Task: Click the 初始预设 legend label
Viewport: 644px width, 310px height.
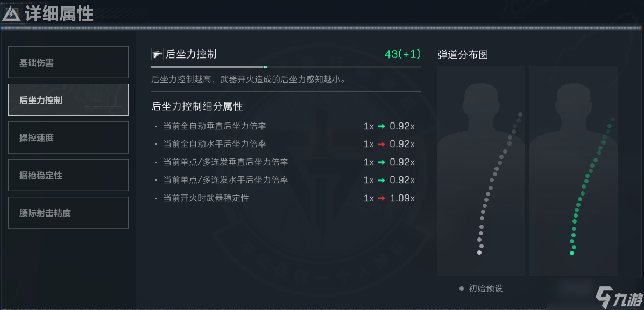Action: tap(485, 289)
